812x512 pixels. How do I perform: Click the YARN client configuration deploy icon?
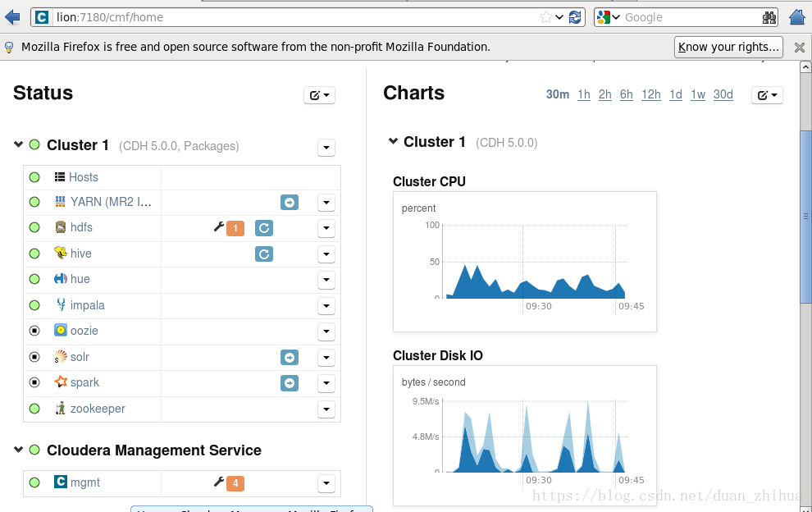click(290, 202)
